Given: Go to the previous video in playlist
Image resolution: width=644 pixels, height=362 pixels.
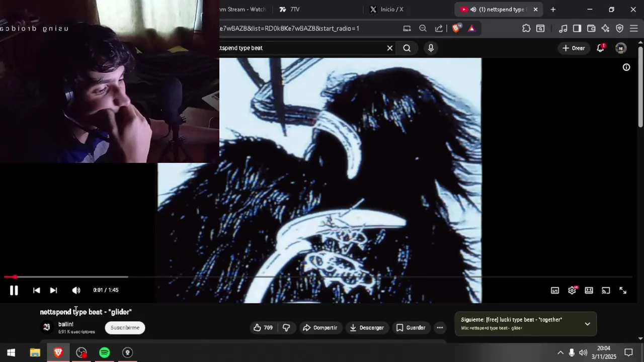Looking at the screenshot, I should (x=36, y=290).
